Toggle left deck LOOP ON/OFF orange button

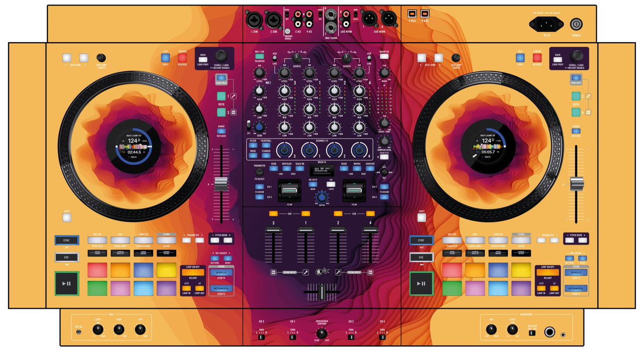click(x=192, y=273)
